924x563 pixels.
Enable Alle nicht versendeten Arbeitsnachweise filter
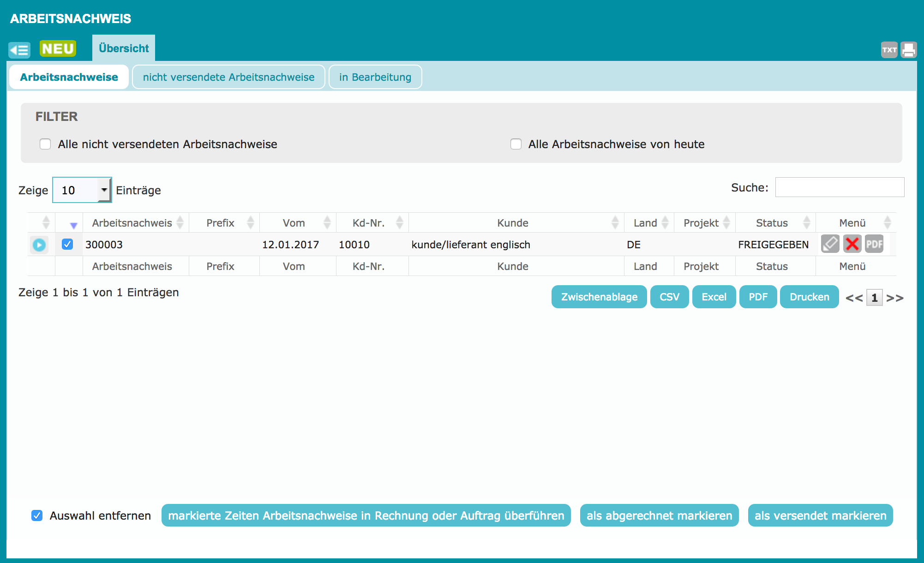[45, 144]
